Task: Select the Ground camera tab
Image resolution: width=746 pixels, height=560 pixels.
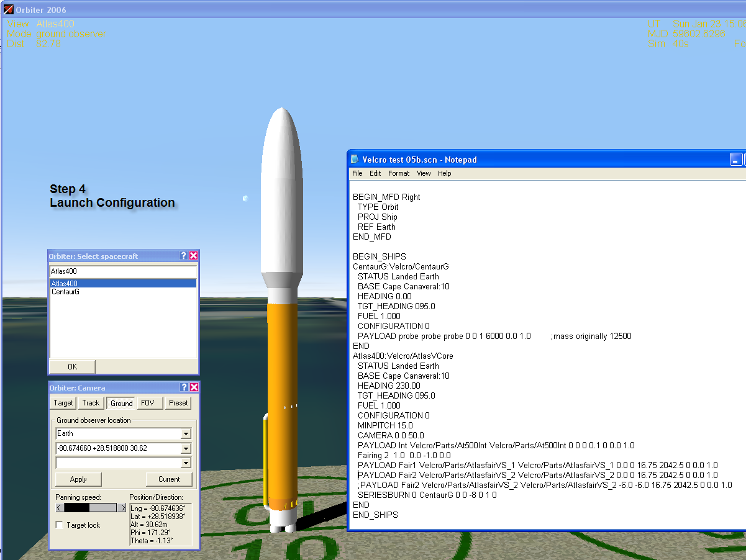Action: [x=121, y=403]
